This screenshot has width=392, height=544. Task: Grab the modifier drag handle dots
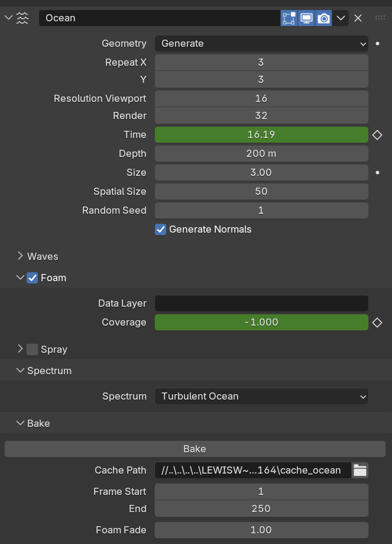[x=380, y=18]
